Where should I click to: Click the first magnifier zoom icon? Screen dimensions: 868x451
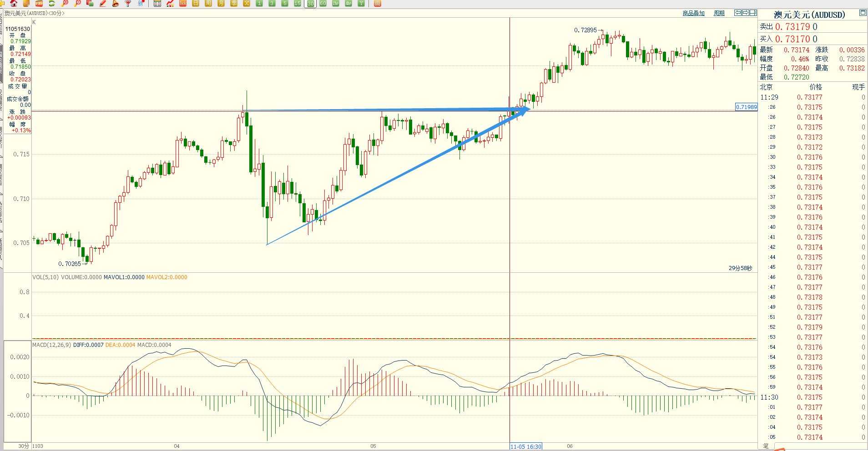(65, 3)
